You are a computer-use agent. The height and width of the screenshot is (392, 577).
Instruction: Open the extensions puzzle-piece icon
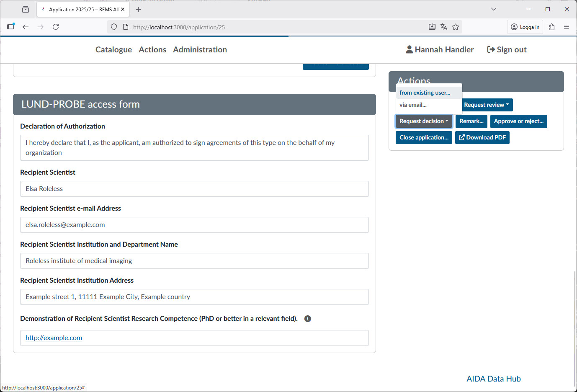click(551, 26)
